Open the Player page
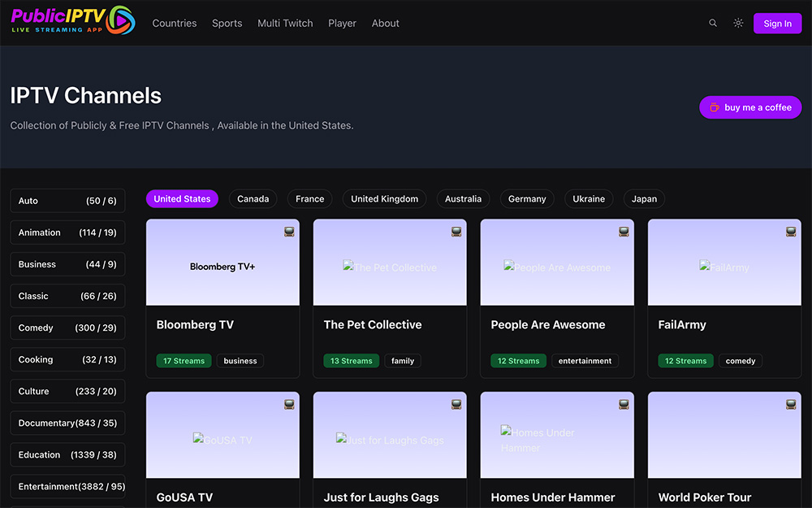The width and height of the screenshot is (812, 508). [343, 24]
